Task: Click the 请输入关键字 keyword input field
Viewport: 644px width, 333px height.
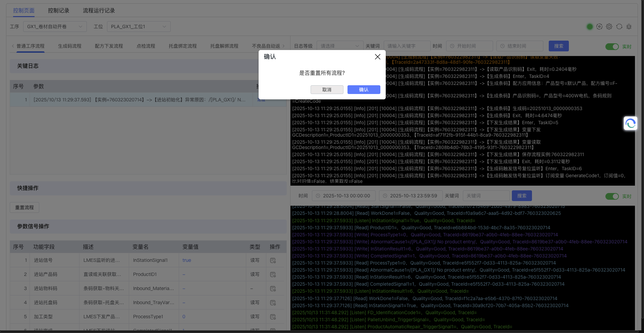Action: coord(407,46)
